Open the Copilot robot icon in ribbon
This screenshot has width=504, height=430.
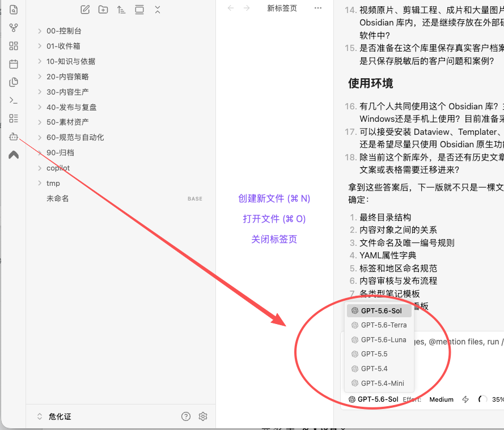tap(14, 137)
